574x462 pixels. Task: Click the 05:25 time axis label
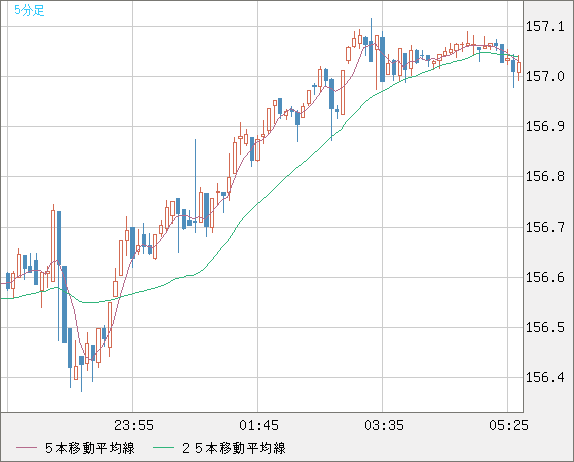pos(509,425)
